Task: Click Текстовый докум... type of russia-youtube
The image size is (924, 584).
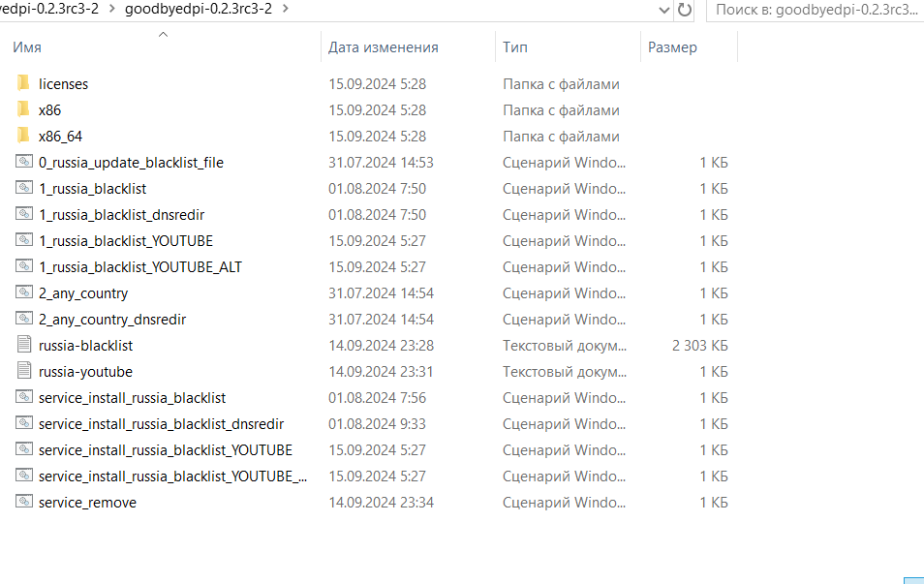Action: click(565, 372)
